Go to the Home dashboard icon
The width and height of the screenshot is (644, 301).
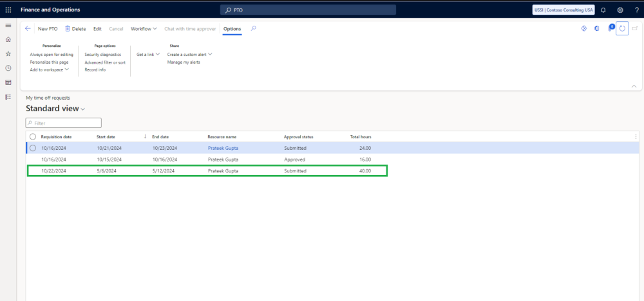[8, 39]
